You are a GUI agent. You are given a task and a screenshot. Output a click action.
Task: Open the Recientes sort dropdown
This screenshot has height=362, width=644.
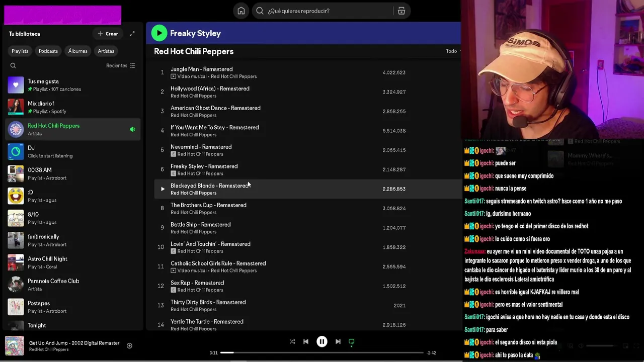click(x=121, y=65)
